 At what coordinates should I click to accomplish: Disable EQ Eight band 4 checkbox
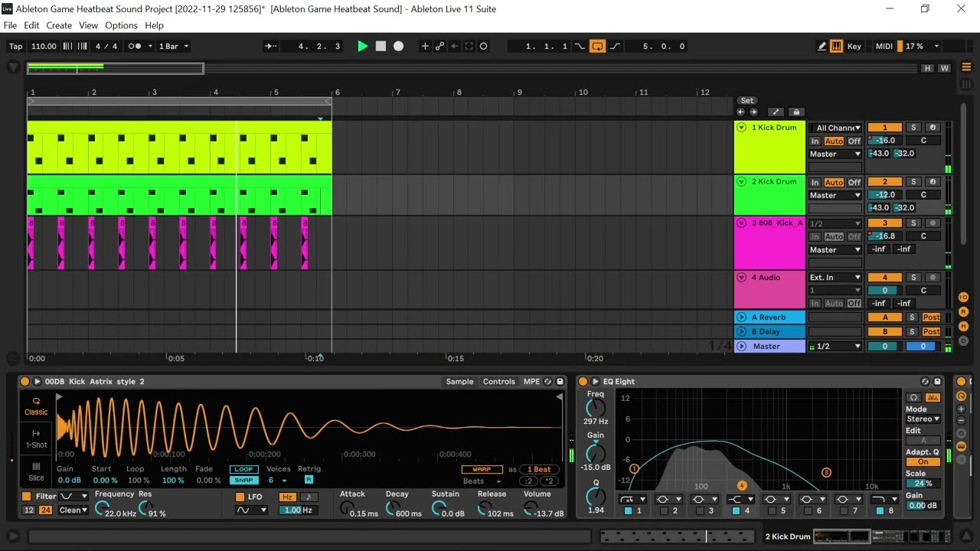736,510
